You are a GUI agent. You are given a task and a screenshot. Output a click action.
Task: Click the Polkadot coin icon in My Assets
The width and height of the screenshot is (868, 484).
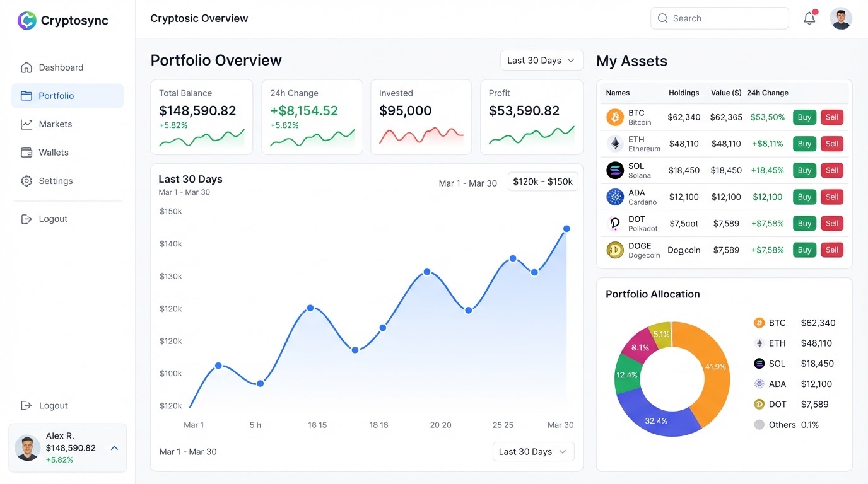click(x=615, y=223)
